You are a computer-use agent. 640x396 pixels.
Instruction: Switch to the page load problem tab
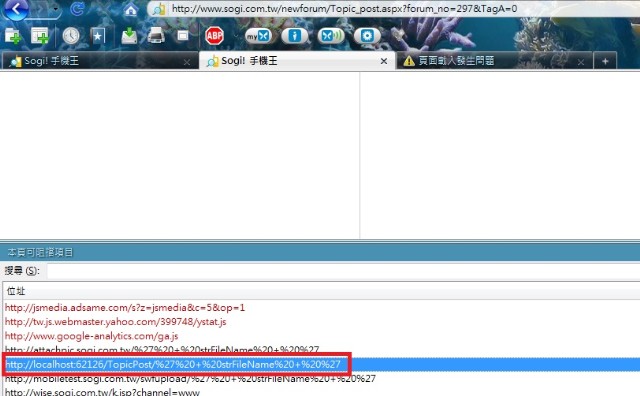494,61
